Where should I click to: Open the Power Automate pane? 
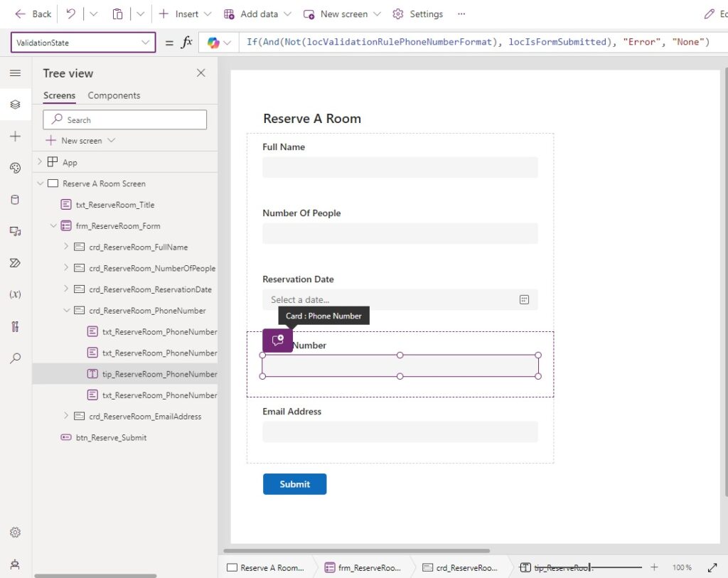pos(15,262)
